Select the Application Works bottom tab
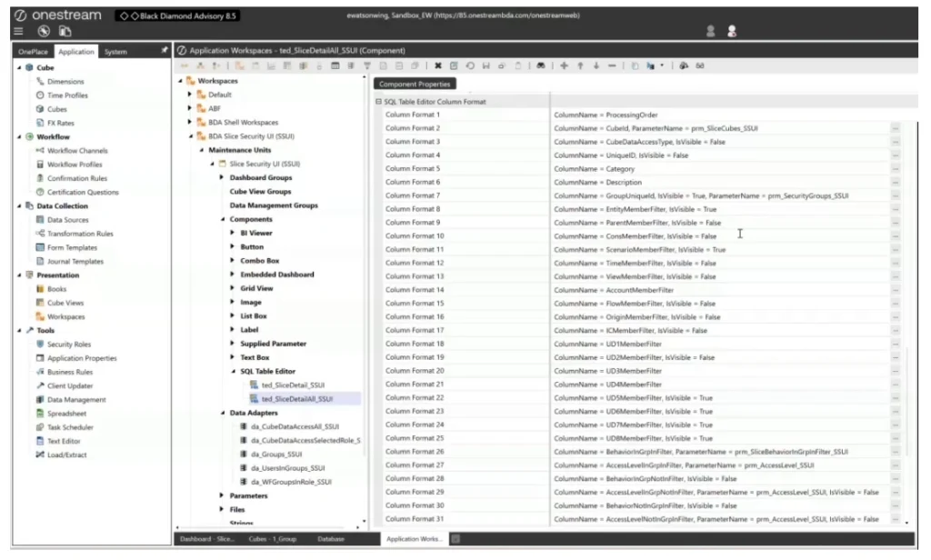This screenshot has height=560, width=931. pos(414,539)
